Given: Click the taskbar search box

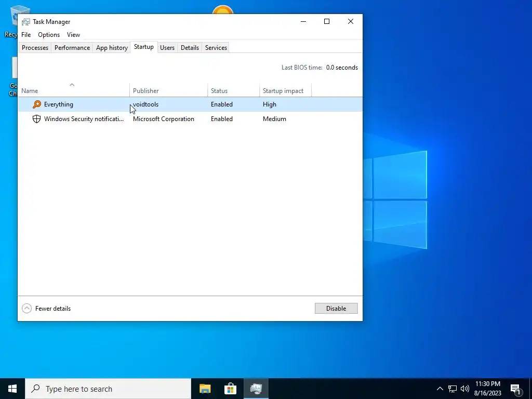Looking at the screenshot, I should coord(108,389).
